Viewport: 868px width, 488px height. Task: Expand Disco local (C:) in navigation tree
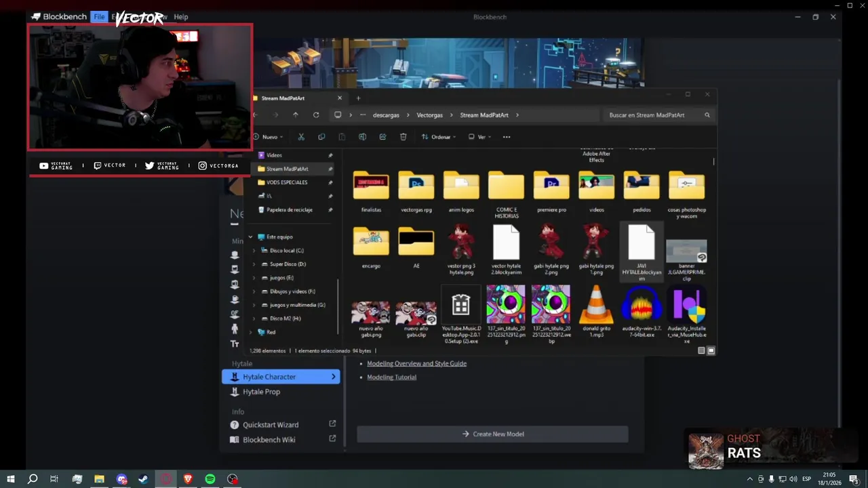(x=254, y=251)
